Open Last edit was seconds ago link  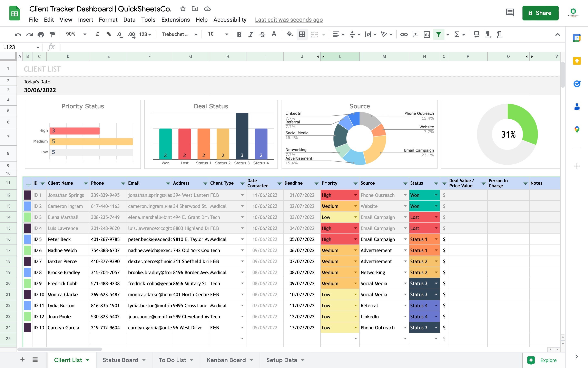289,20
